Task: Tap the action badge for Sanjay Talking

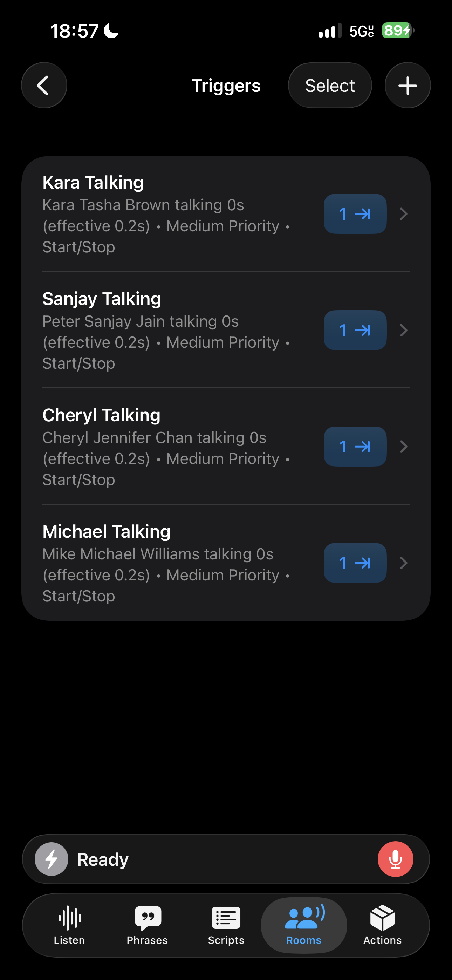Action: [355, 330]
